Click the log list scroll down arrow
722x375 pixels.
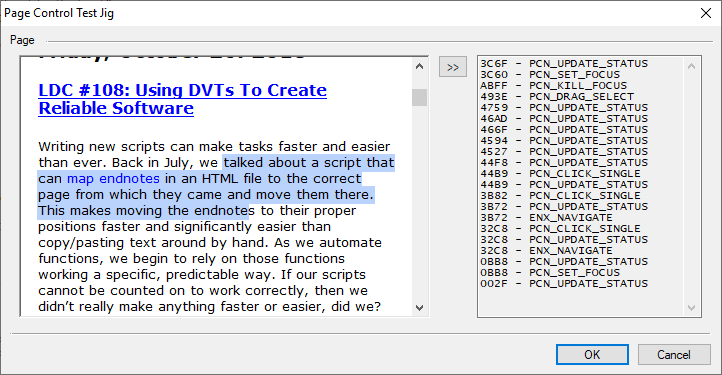[691, 307]
